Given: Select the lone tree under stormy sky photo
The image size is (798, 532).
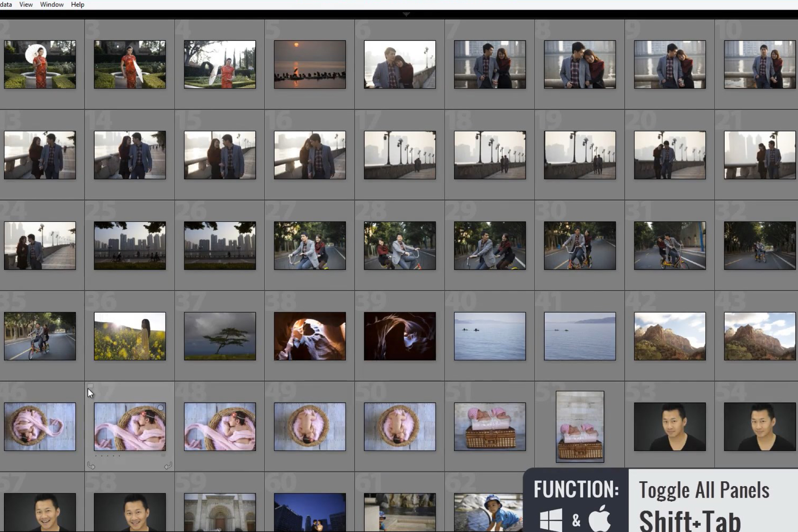Looking at the screenshot, I should tap(220, 336).
